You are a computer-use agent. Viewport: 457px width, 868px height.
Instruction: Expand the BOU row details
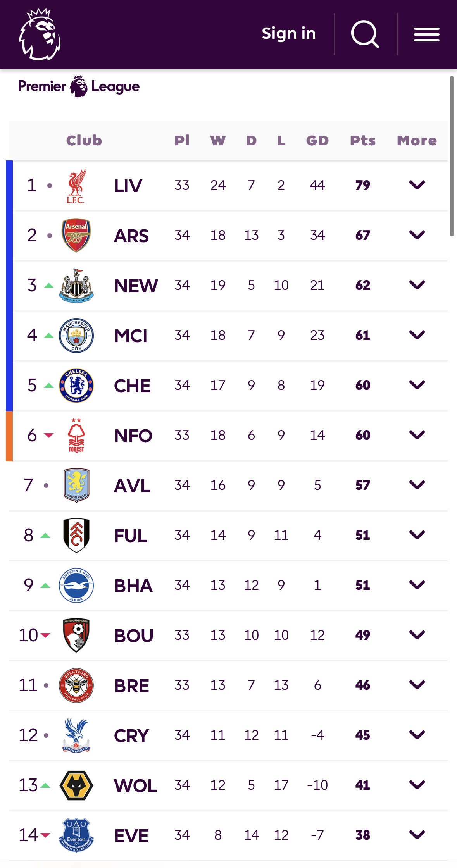point(417,635)
